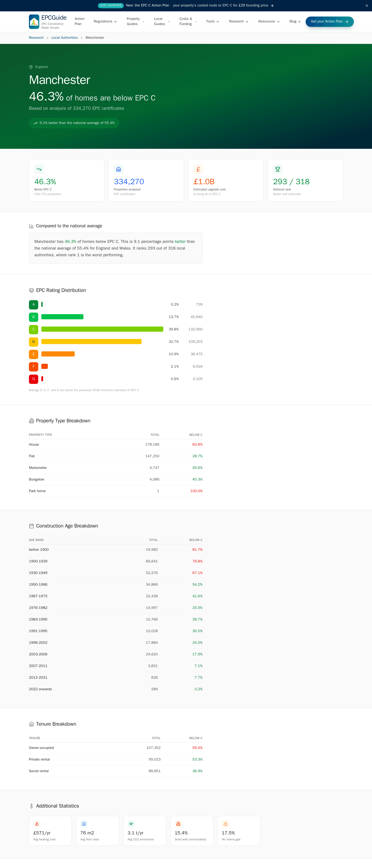Click the yellow D rating distribution bar
This screenshot has width=372, height=868.
91,342
